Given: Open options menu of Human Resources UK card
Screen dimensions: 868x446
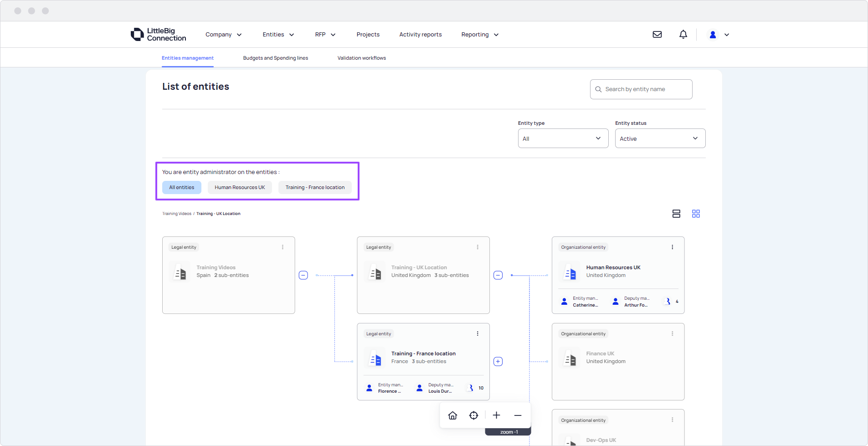Looking at the screenshot, I should coord(672,247).
